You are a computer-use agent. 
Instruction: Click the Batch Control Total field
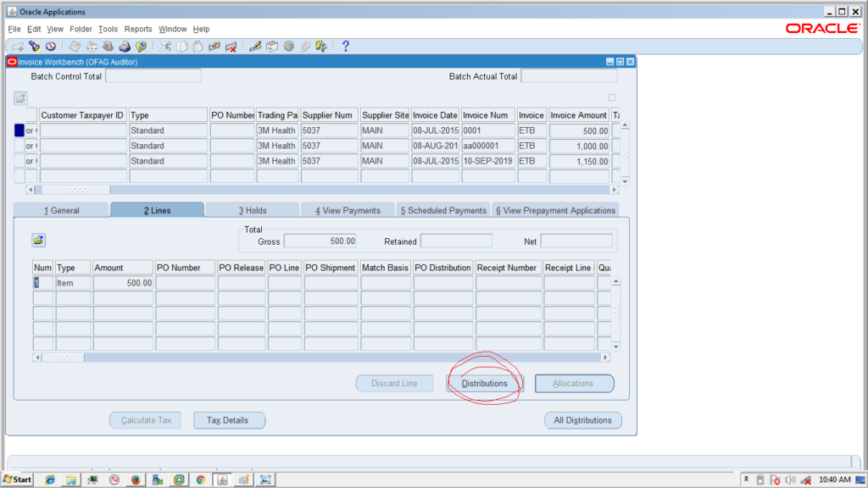[153, 76]
